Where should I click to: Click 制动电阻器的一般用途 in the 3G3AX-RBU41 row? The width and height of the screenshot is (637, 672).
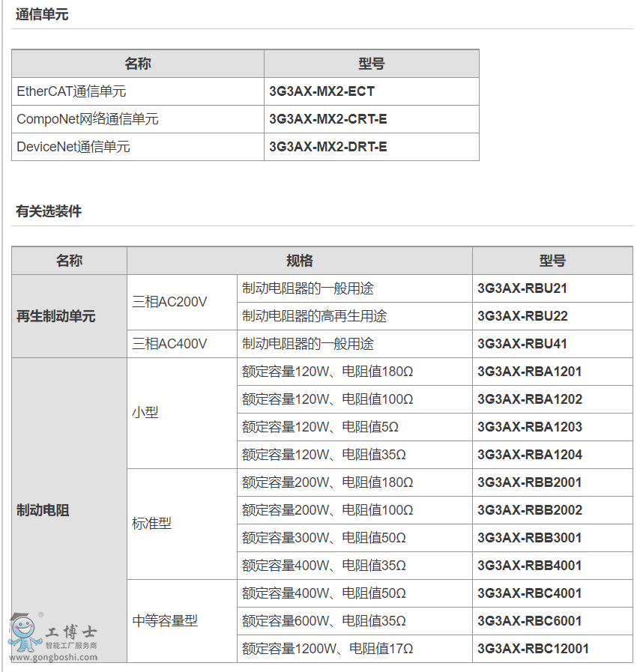[354, 344]
